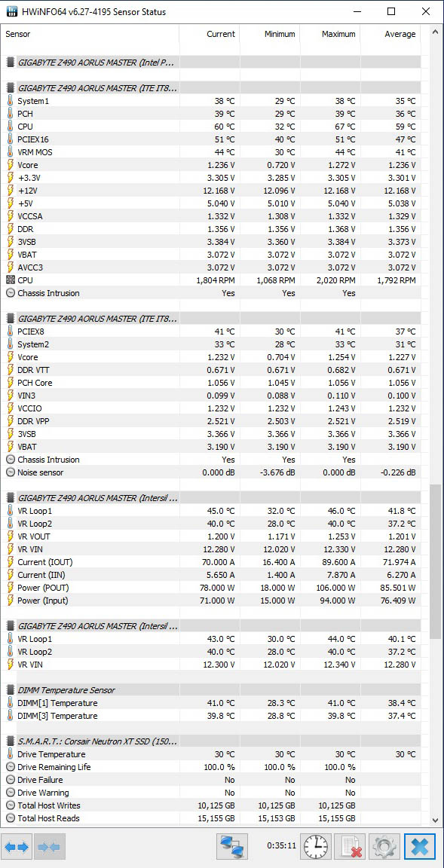Open the network remote monitoring icon
This screenshot has height=868, width=444.
point(231,846)
